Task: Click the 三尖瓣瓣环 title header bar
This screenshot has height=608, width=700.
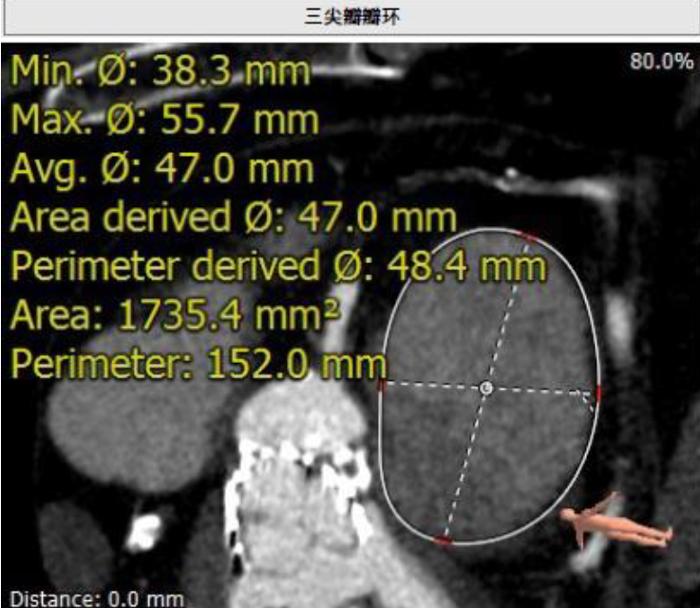Action: (350, 18)
